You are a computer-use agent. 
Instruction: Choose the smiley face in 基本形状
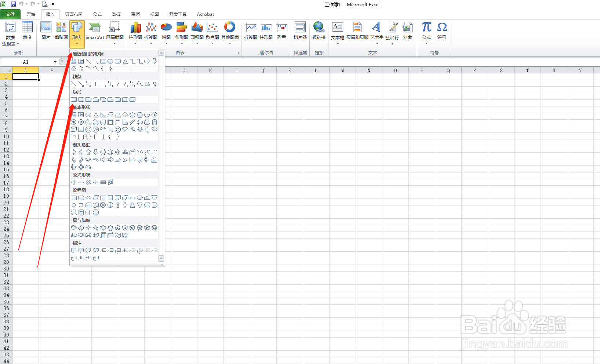click(118, 130)
